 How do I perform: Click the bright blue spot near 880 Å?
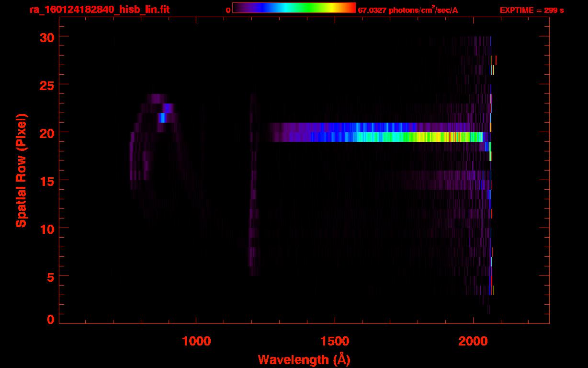[162, 118]
